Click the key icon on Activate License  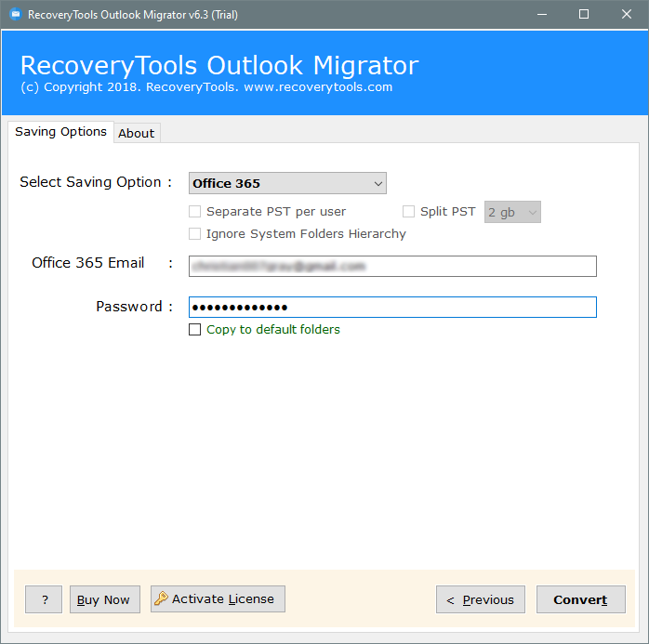pyautogui.click(x=161, y=598)
